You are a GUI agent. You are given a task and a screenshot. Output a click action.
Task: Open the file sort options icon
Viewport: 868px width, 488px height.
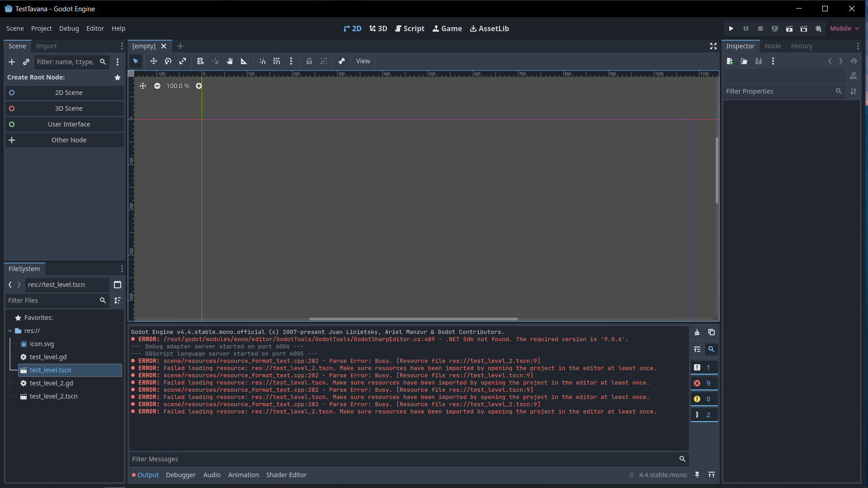coord(118,300)
